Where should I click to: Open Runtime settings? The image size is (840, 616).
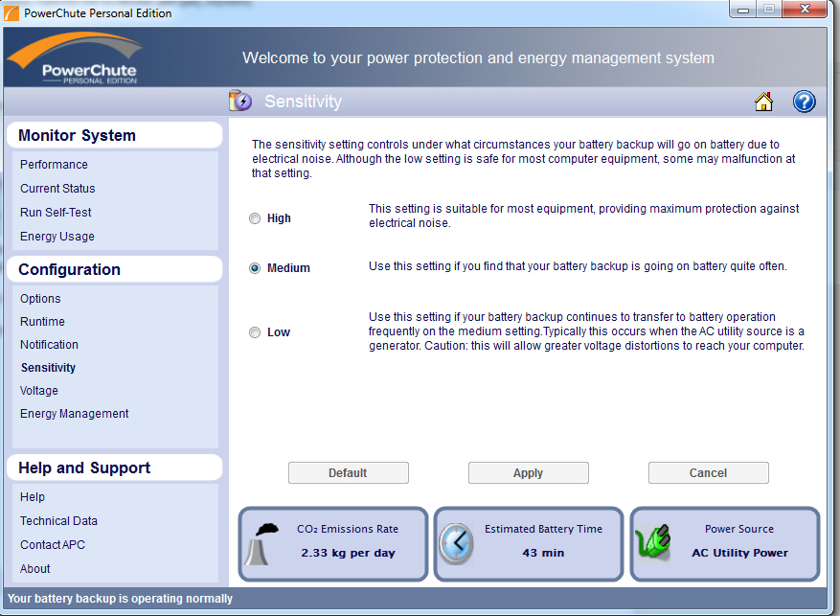42,322
